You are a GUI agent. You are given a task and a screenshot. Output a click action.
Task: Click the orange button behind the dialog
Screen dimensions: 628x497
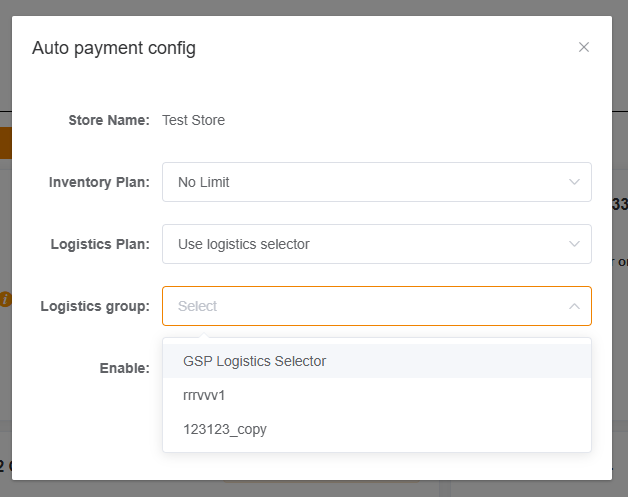coord(5,143)
